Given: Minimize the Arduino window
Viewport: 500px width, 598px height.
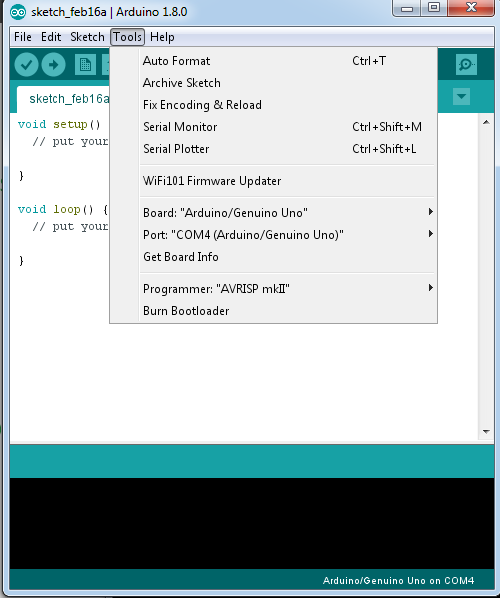Looking at the screenshot, I should click(x=407, y=8).
